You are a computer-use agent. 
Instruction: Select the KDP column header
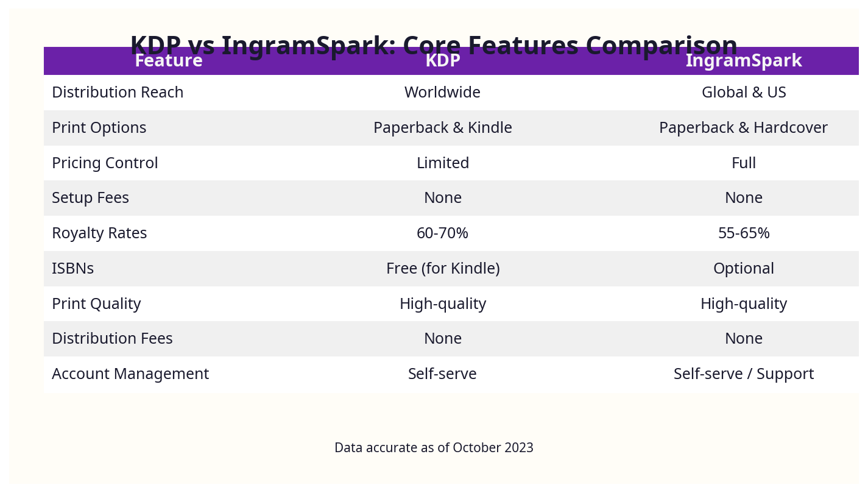click(x=443, y=60)
